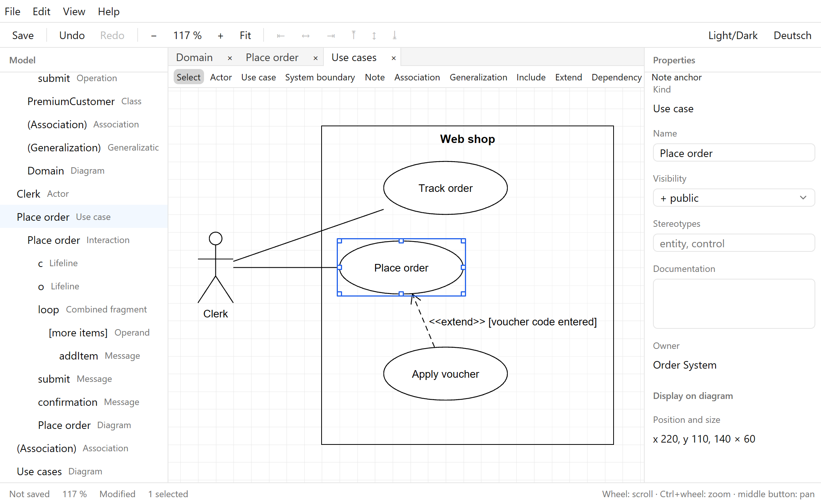Select the Association tool
The image size is (821, 504).
point(417,77)
